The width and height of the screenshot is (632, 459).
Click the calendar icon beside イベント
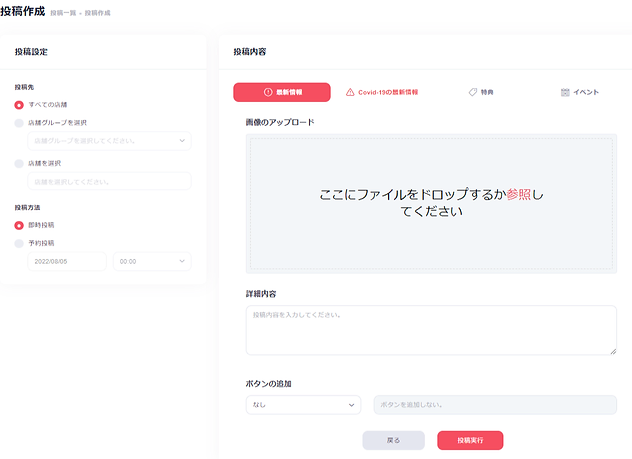click(565, 92)
